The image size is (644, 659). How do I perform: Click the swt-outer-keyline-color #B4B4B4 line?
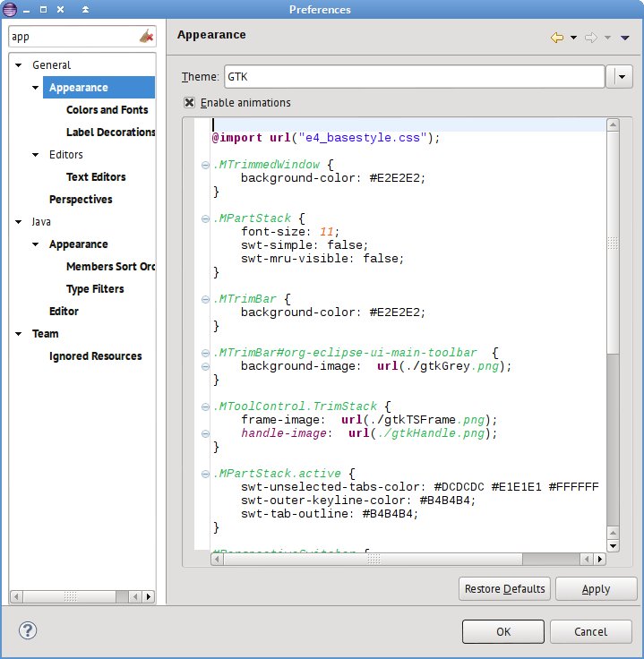[x=358, y=501]
